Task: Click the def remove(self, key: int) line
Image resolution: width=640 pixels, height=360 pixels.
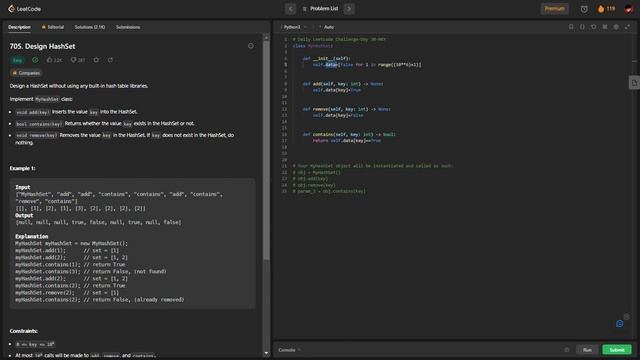Action: point(347,109)
